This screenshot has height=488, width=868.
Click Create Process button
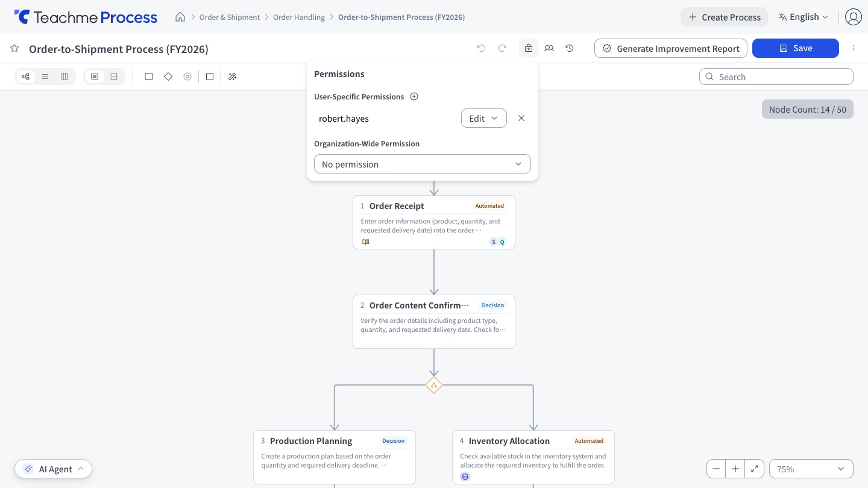pyautogui.click(x=724, y=17)
